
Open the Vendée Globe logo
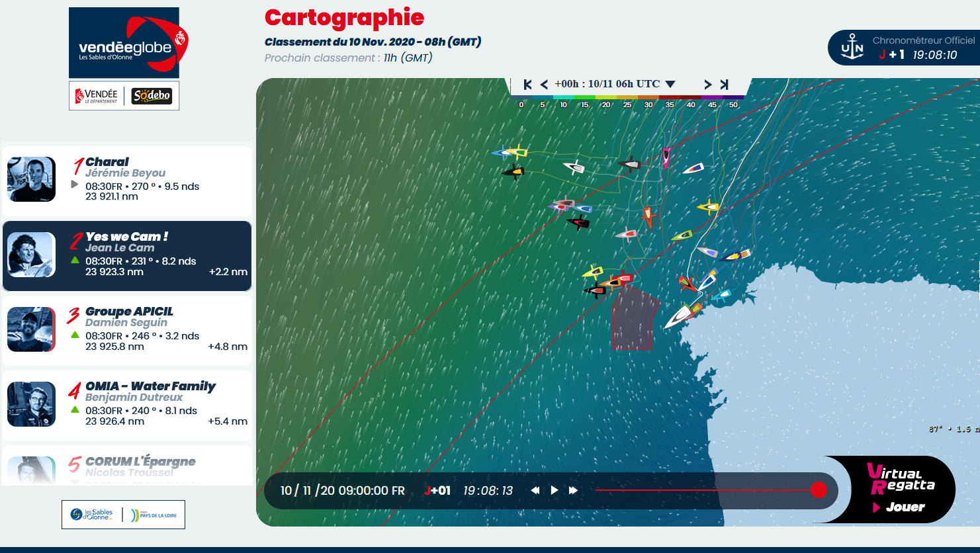pos(124,43)
